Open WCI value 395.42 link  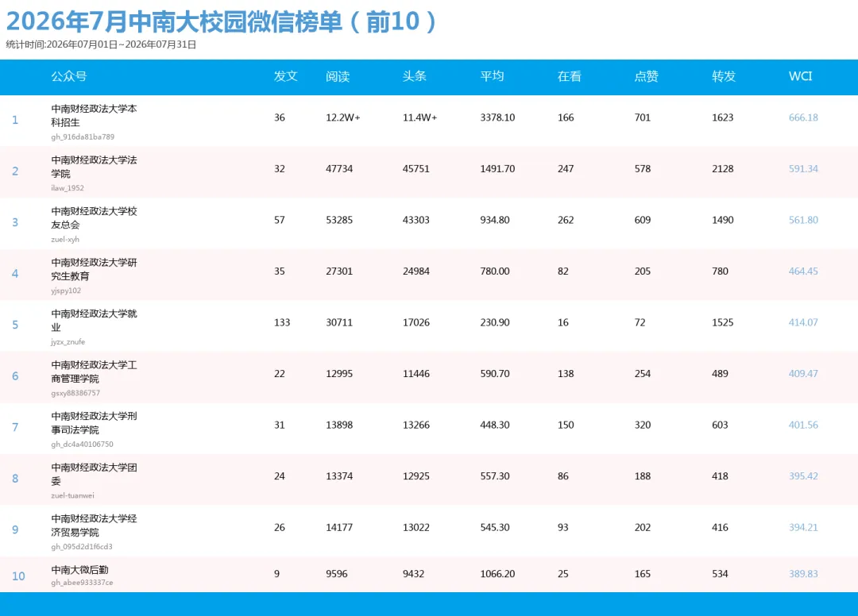tap(803, 476)
